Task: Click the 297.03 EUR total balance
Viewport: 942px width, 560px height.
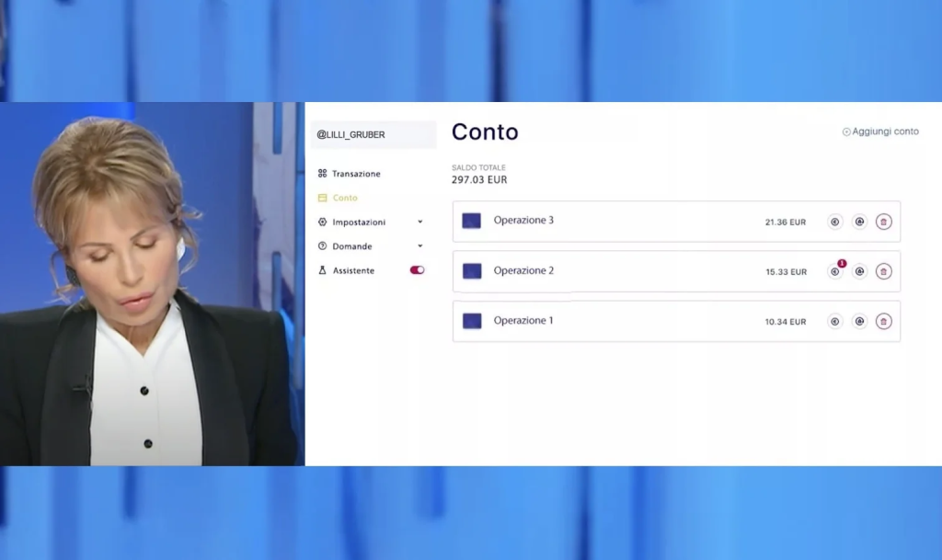Action: (x=479, y=179)
